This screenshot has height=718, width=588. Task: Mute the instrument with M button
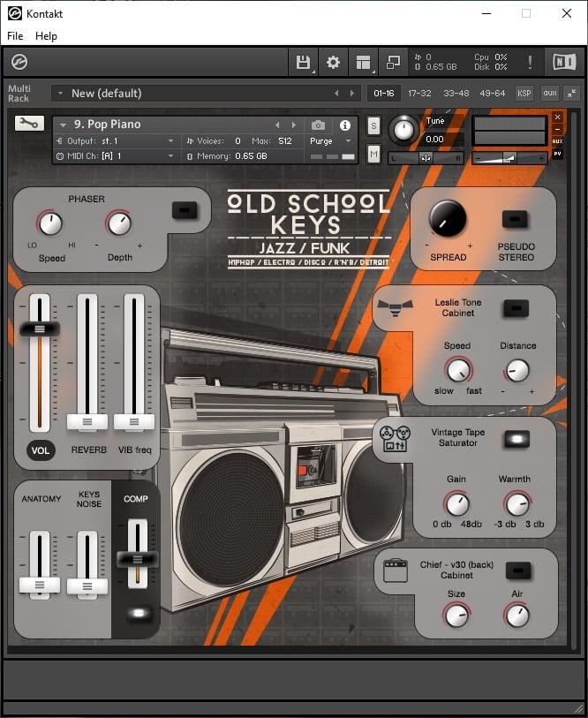(x=373, y=155)
